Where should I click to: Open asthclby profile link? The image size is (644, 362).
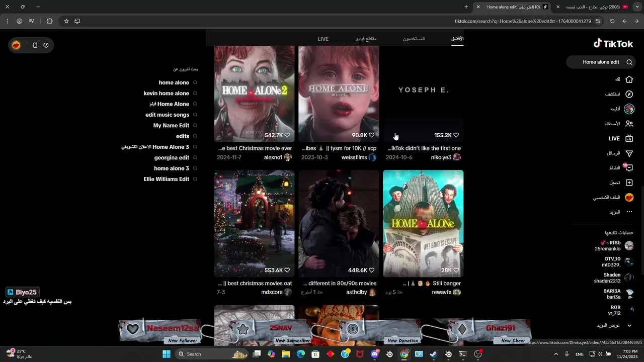click(361, 292)
